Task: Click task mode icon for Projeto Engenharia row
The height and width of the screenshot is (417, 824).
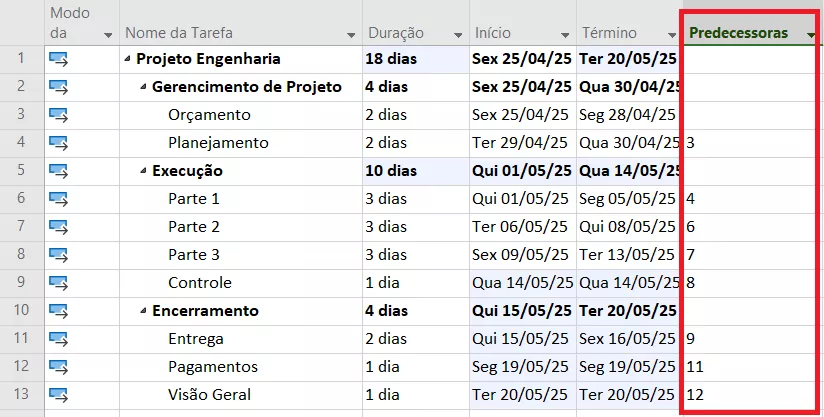Action: click(58, 59)
